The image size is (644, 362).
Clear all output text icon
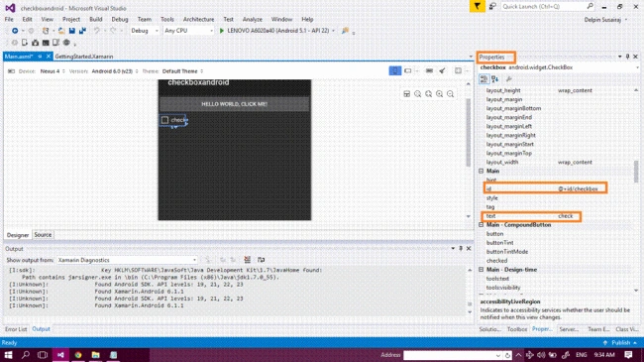tap(248, 260)
